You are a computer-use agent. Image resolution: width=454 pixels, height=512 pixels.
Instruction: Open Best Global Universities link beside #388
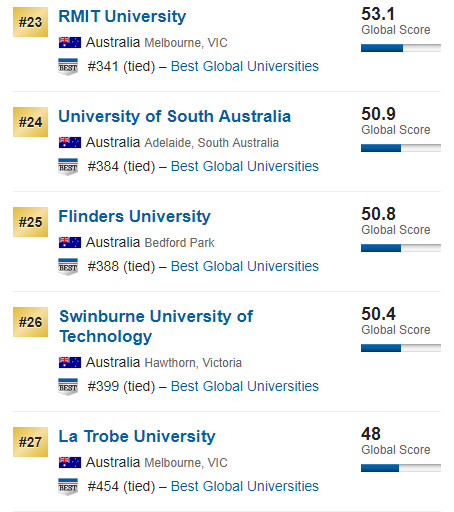coord(245,266)
